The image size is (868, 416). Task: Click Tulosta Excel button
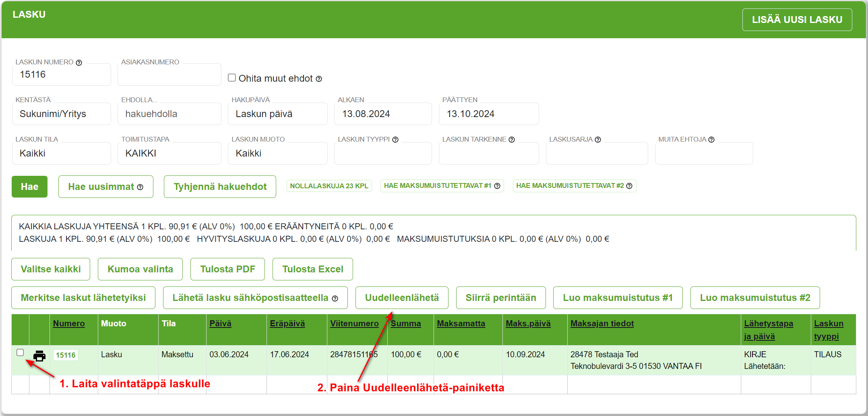[313, 269]
